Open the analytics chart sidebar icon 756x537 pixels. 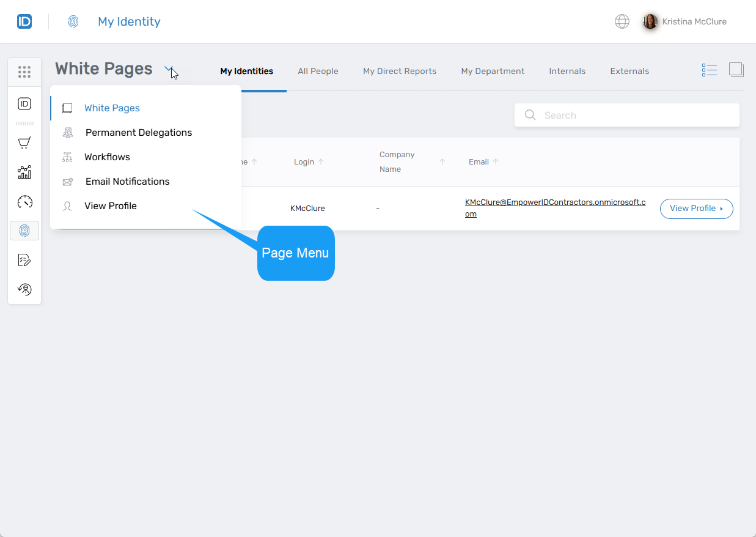point(24,172)
